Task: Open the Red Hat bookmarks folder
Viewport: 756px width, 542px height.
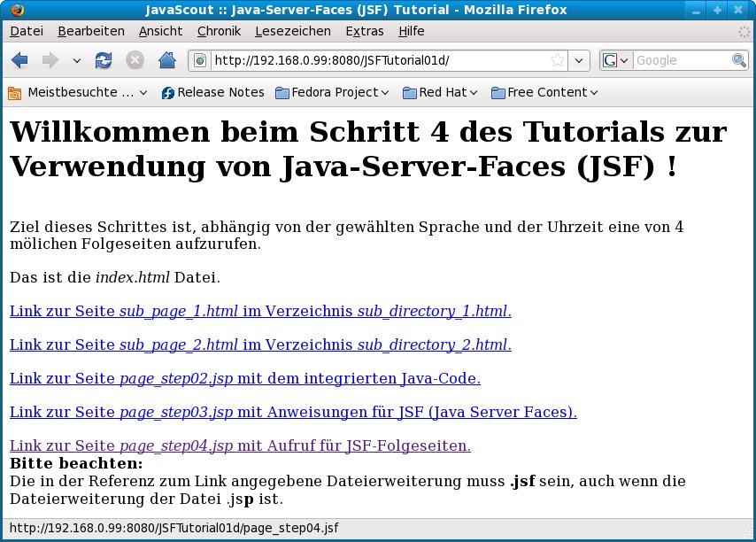Action: pos(440,92)
